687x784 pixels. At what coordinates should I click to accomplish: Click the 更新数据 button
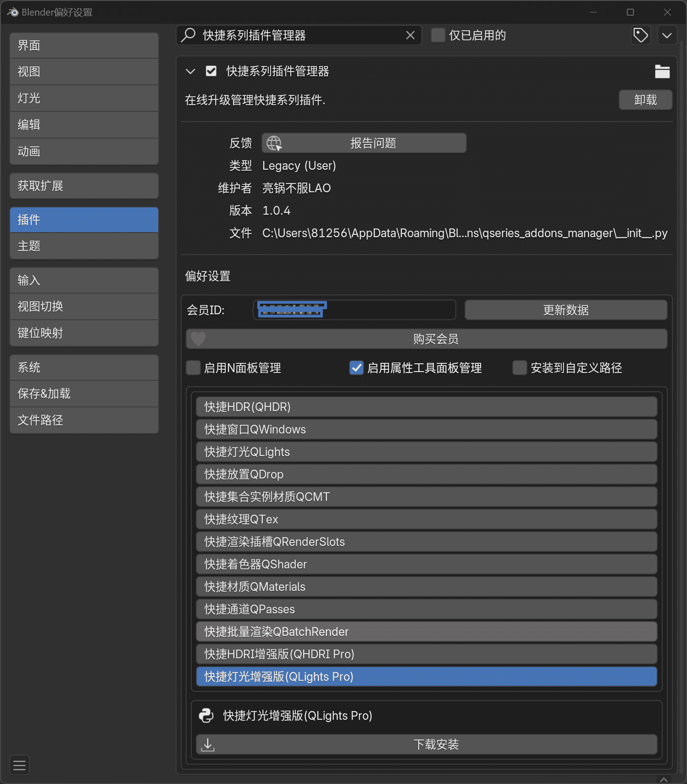tap(566, 310)
